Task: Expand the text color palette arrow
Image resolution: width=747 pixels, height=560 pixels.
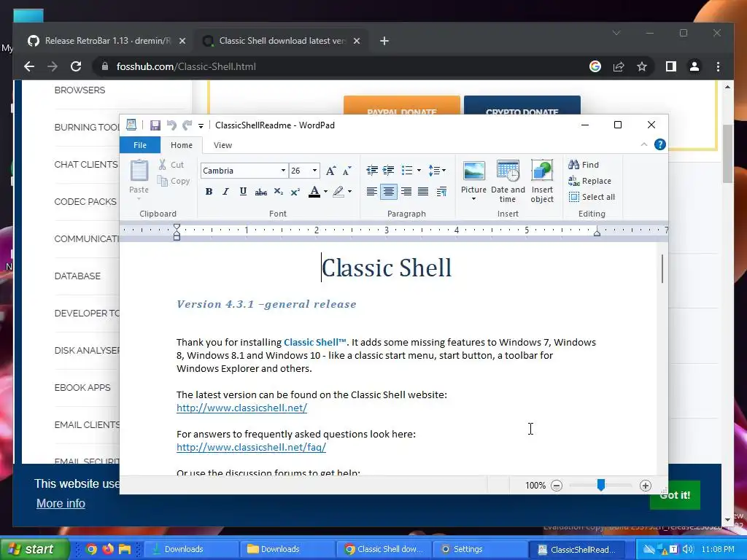Action: coord(326,192)
